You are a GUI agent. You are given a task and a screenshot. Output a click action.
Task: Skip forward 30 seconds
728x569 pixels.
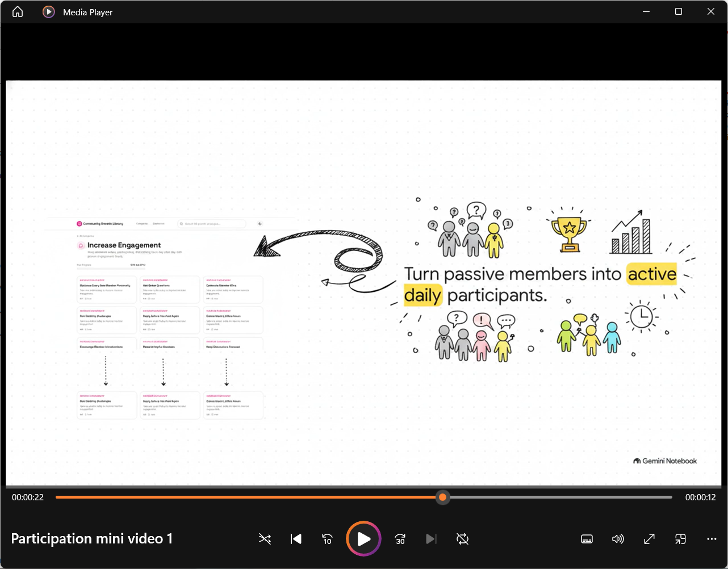tap(400, 539)
